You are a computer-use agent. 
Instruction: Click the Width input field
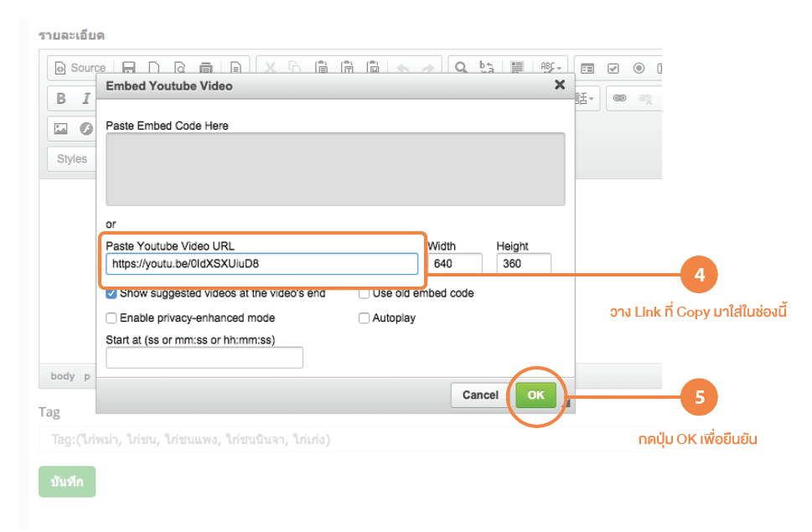point(457,264)
